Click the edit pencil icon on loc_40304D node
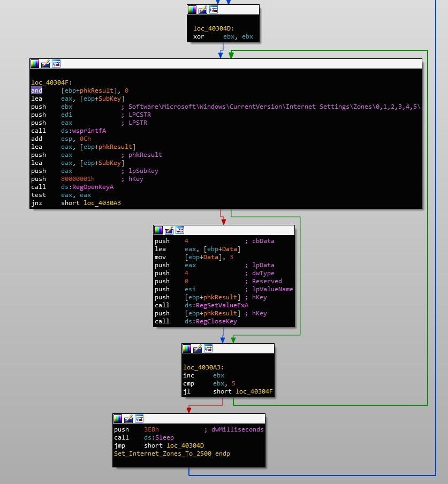This screenshot has height=484, width=448. pyautogui.click(x=203, y=10)
